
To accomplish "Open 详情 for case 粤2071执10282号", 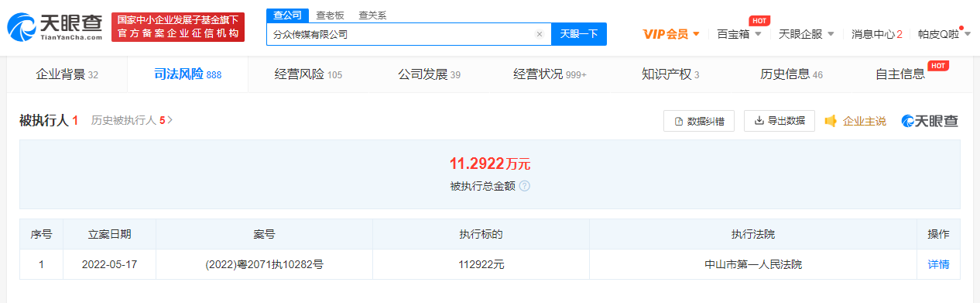I will click(x=938, y=264).
